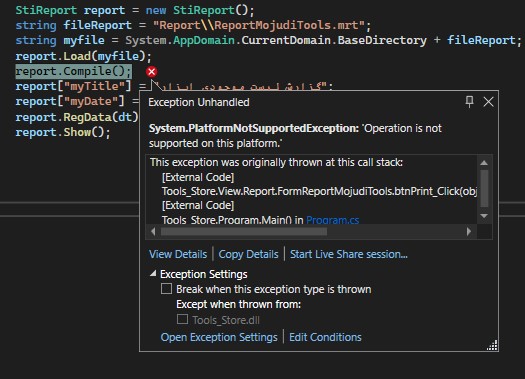Open the View Details link
Viewport: 525px width, 379px height.
[178, 254]
